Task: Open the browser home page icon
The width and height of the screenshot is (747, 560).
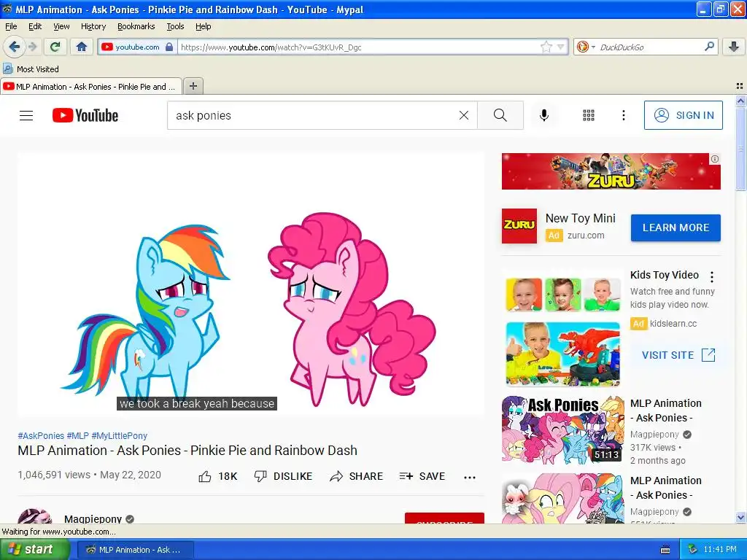Action: click(x=82, y=47)
